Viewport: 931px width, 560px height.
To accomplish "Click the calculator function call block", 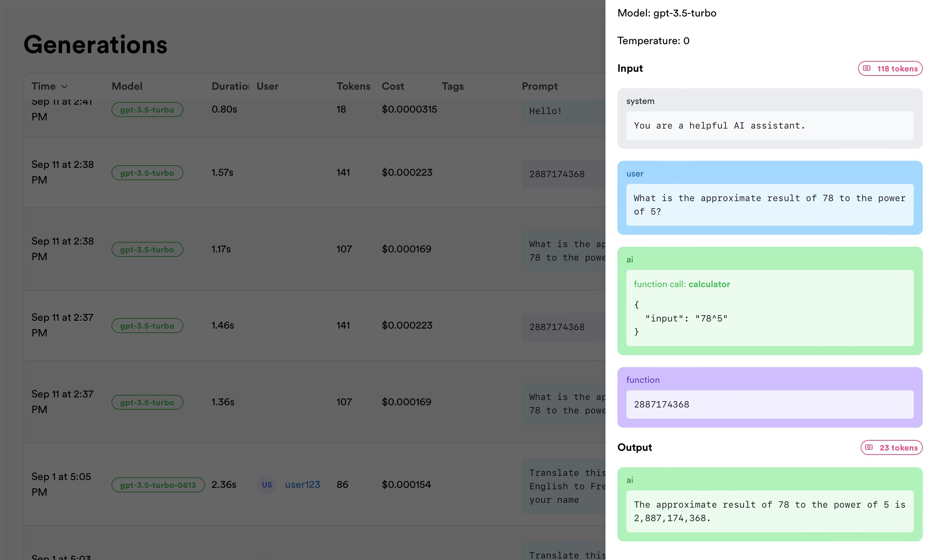I will (x=769, y=308).
